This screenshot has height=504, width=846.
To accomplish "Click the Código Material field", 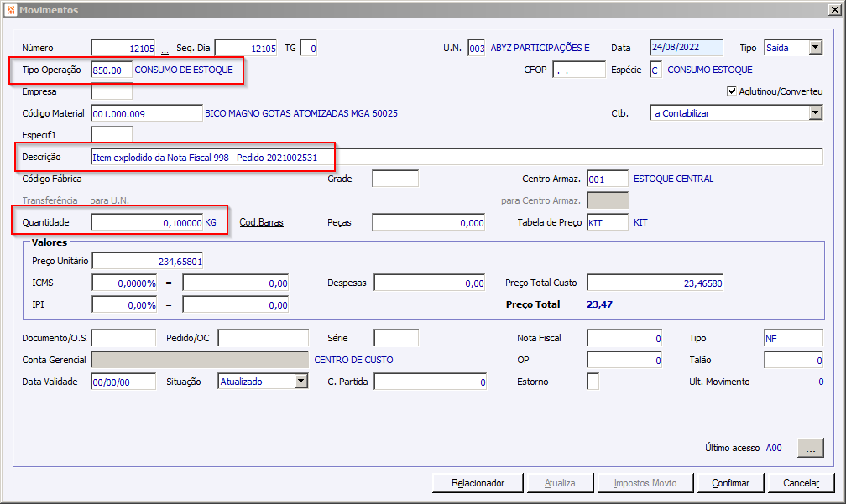I will [x=147, y=113].
